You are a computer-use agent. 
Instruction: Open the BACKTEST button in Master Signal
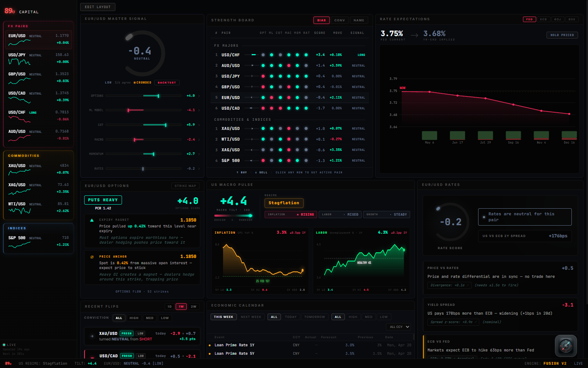coord(167,82)
